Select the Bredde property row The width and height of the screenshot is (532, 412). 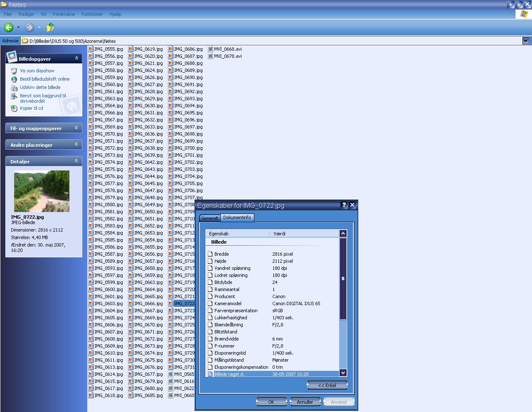(x=273, y=254)
